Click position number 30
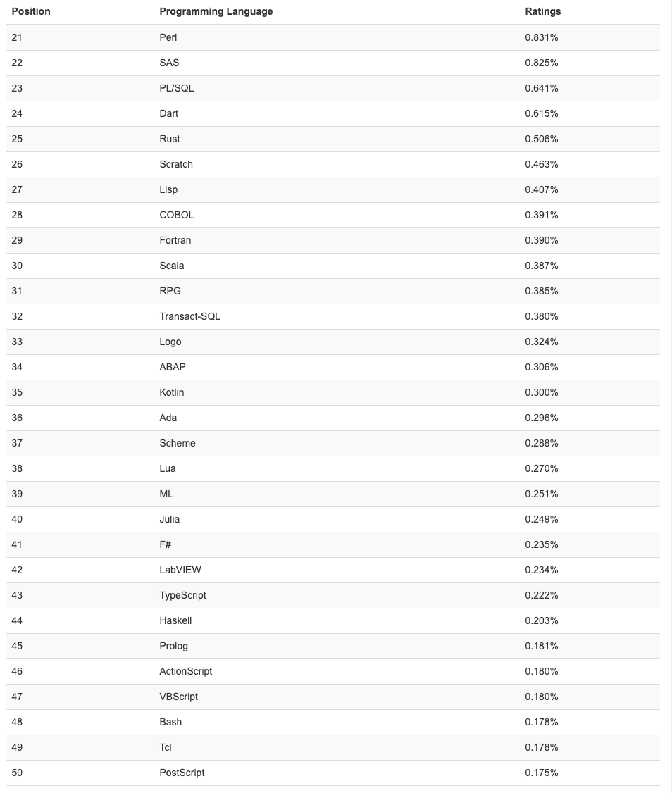The image size is (672, 793). tap(17, 266)
